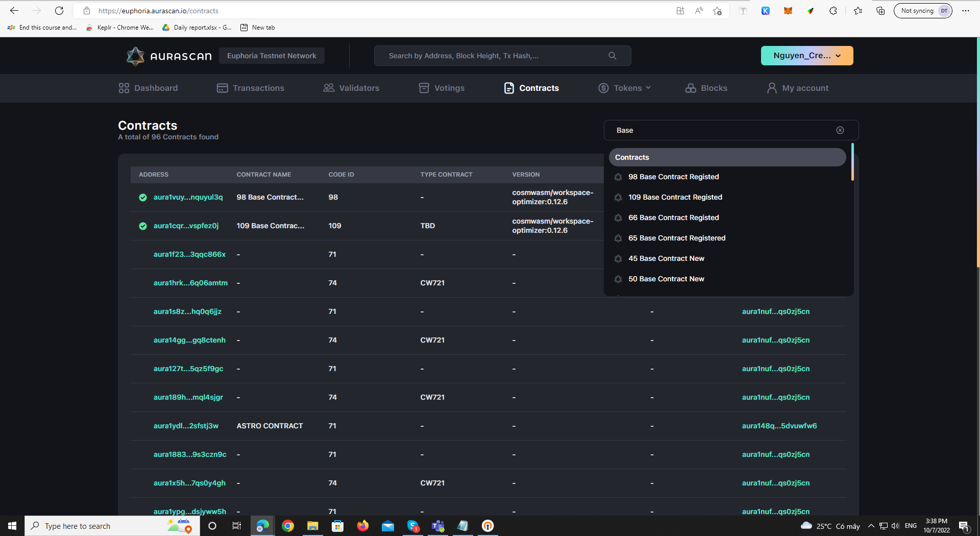Click the page vertical scrollbar

(x=978, y=152)
